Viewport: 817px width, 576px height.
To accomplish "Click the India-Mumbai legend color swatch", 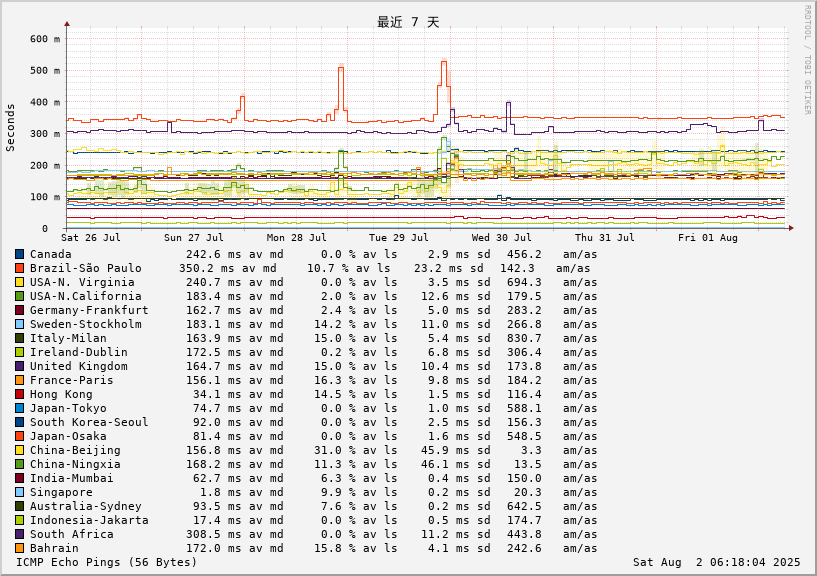I will pyautogui.click(x=19, y=479).
